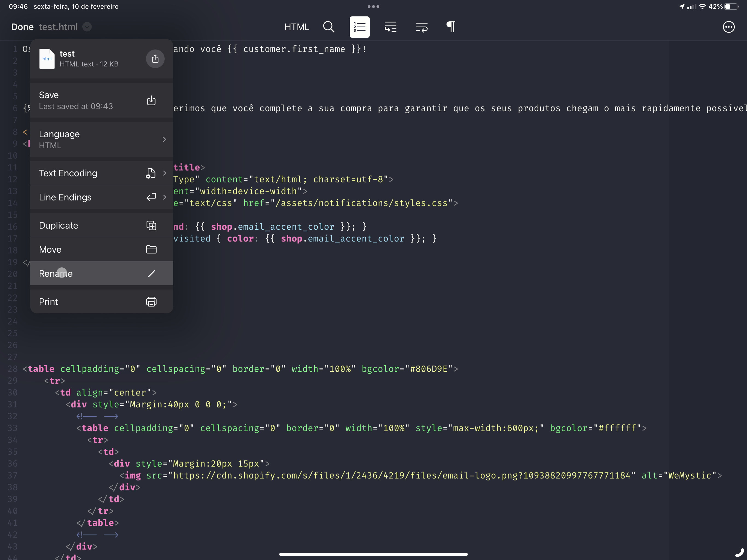
Task: Tap the home indicator bar
Action: pos(373,554)
